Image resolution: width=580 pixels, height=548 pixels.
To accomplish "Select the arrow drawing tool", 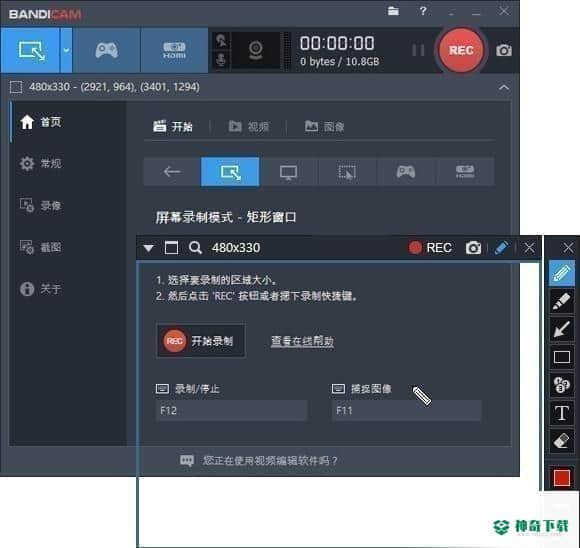I will tap(562, 329).
